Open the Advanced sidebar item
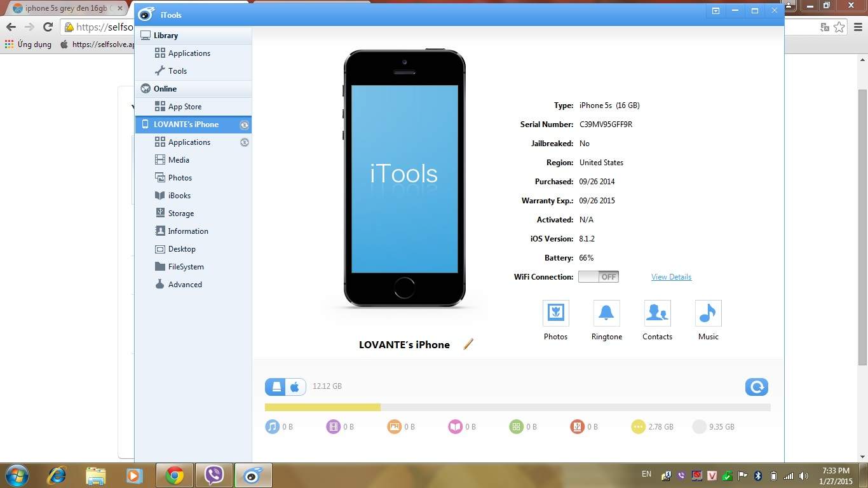The width and height of the screenshot is (868, 488). pyautogui.click(x=193, y=285)
